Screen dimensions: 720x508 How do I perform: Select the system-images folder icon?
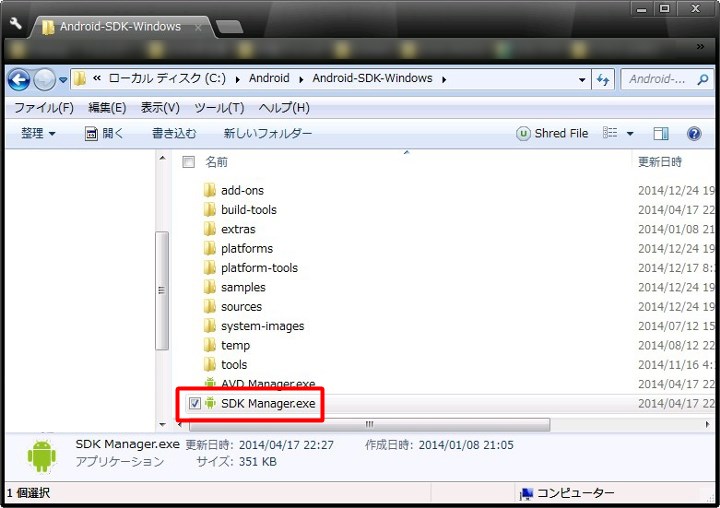pos(209,326)
